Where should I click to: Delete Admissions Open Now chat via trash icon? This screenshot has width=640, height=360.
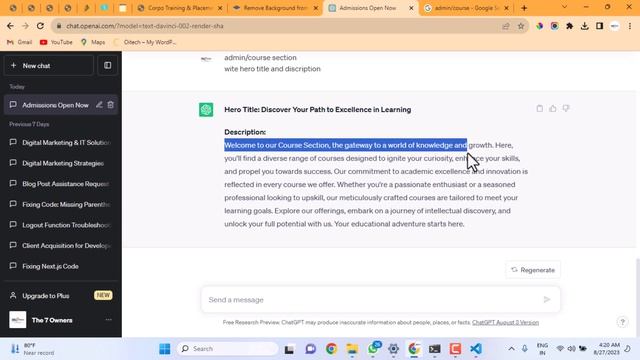[111, 105]
